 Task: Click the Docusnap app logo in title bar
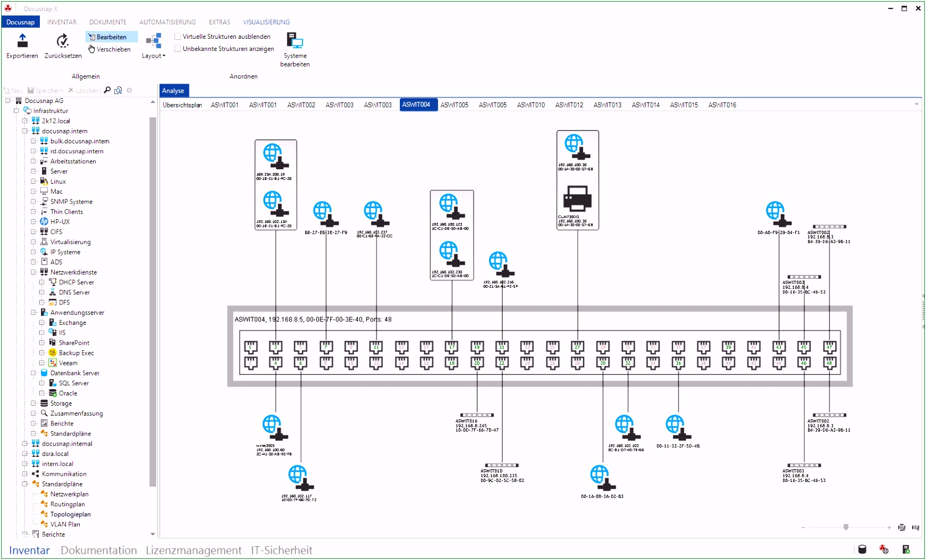tap(8, 8)
